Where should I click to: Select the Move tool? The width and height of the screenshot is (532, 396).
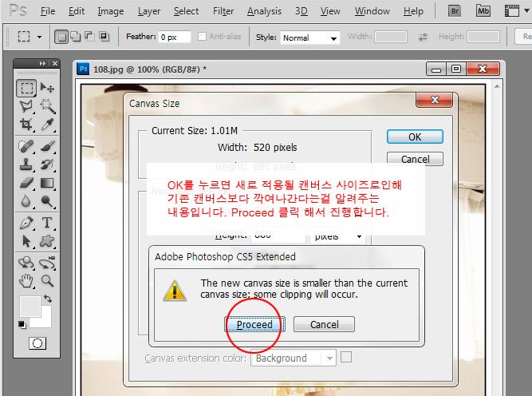pos(47,88)
